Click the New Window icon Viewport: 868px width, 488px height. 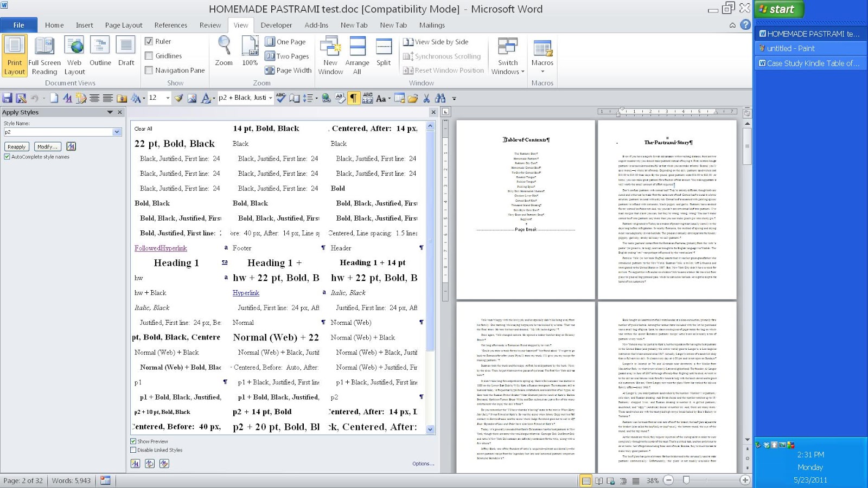click(330, 55)
